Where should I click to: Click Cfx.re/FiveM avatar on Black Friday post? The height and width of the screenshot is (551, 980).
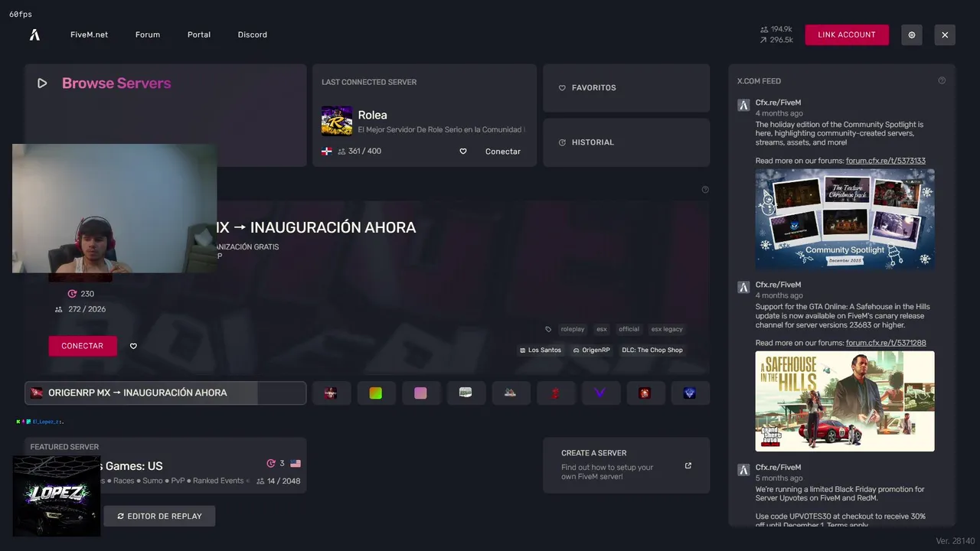[x=743, y=470]
